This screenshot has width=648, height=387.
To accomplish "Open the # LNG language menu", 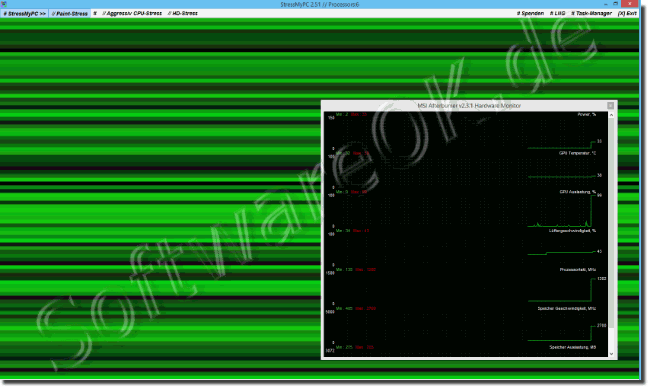I will point(557,13).
